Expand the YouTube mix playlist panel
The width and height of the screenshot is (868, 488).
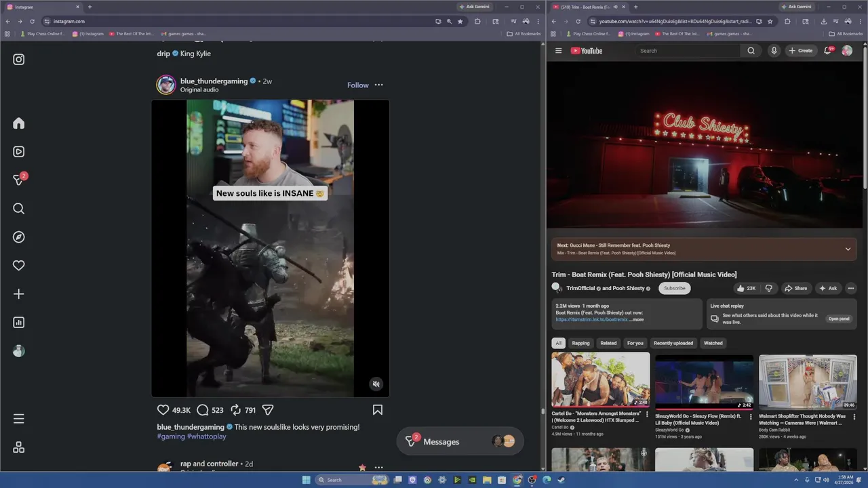point(848,249)
